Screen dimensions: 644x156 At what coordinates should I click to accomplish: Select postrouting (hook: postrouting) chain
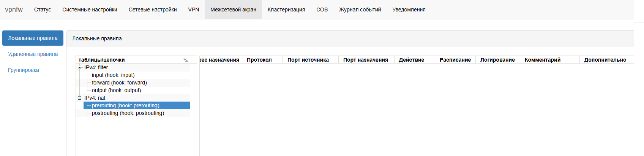(x=128, y=113)
